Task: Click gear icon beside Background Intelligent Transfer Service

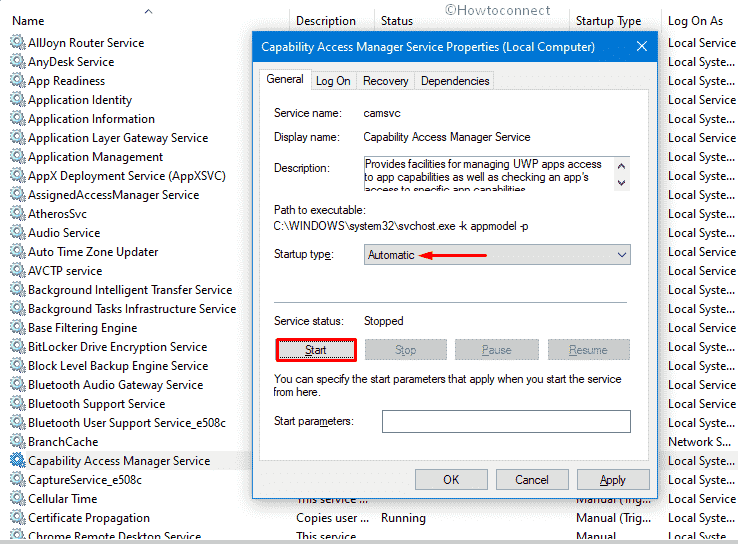Action: coord(18,289)
